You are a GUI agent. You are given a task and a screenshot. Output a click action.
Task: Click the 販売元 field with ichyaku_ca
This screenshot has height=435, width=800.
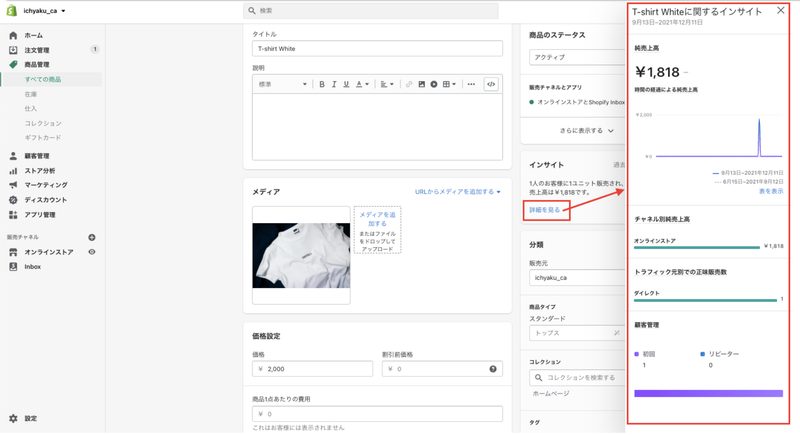[577, 278]
